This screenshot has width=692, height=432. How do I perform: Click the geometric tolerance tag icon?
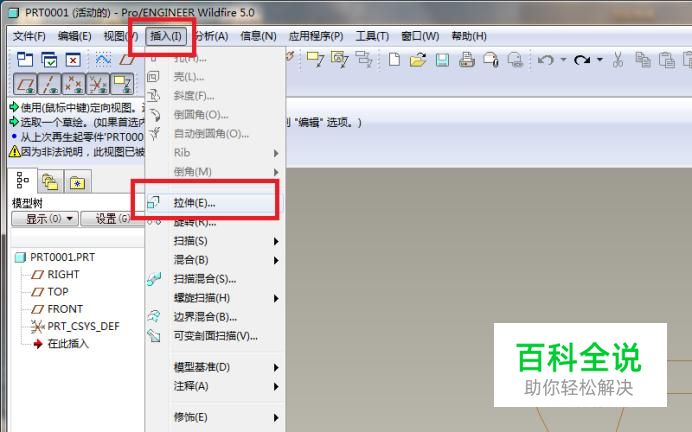pos(340,59)
